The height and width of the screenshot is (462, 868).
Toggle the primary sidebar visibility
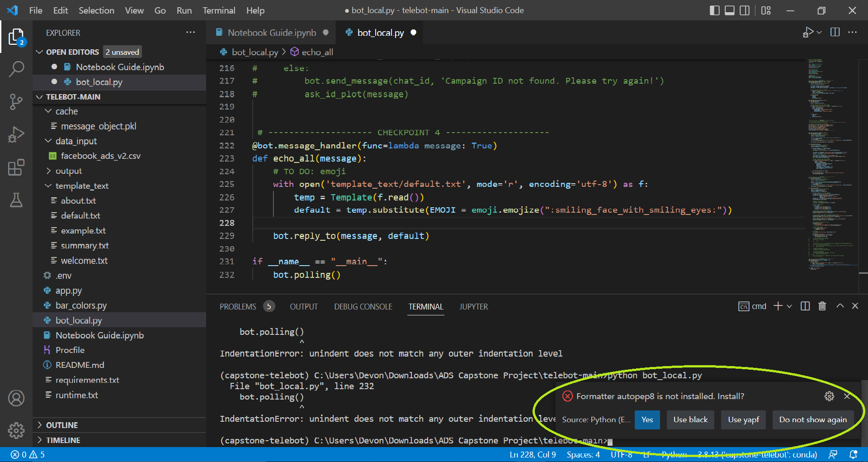714,10
